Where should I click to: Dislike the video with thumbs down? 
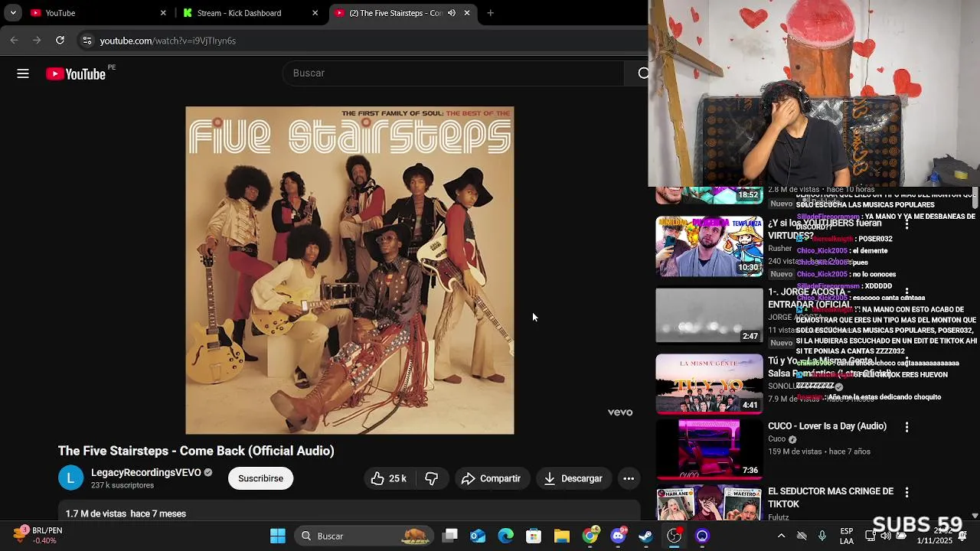[x=432, y=478]
